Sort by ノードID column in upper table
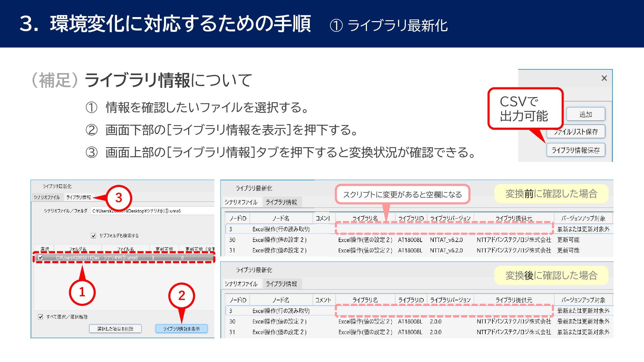 click(x=238, y=218)
